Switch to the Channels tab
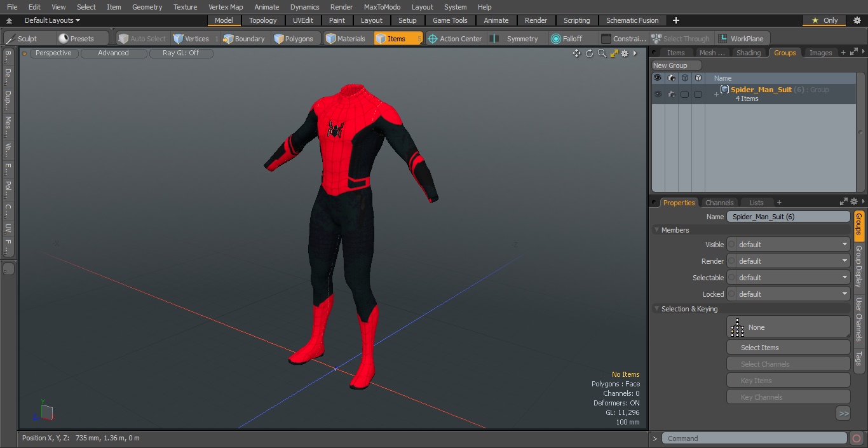 point(719,203)
